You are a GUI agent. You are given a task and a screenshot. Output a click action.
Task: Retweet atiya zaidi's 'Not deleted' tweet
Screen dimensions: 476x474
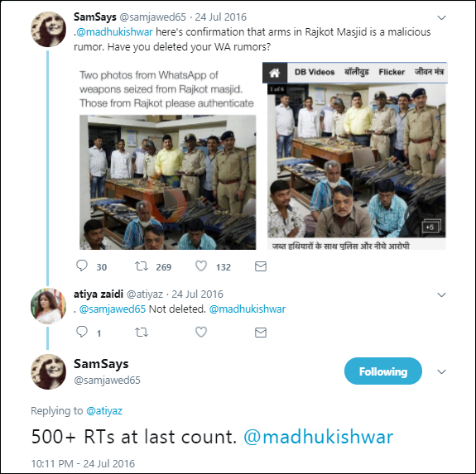(142, 333)
